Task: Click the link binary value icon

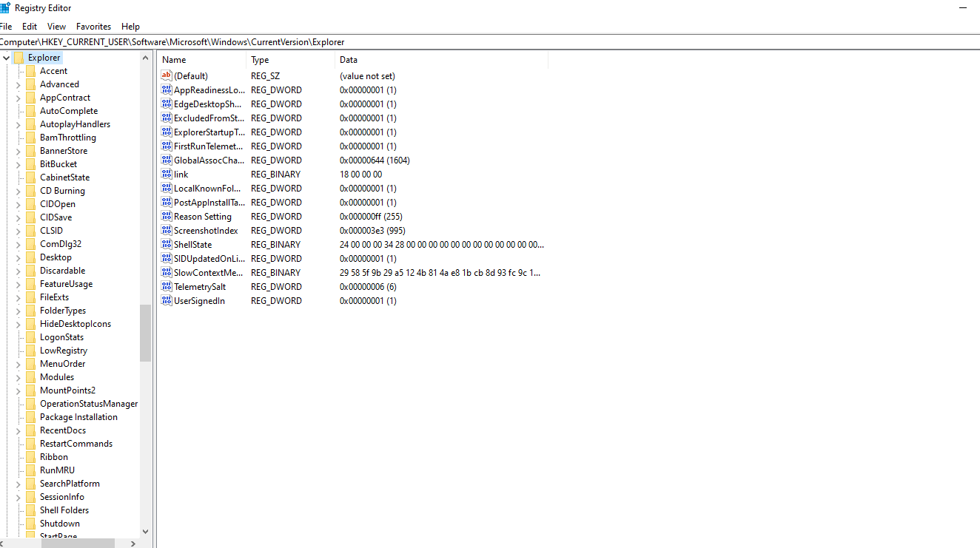Action: coord(167,175)
